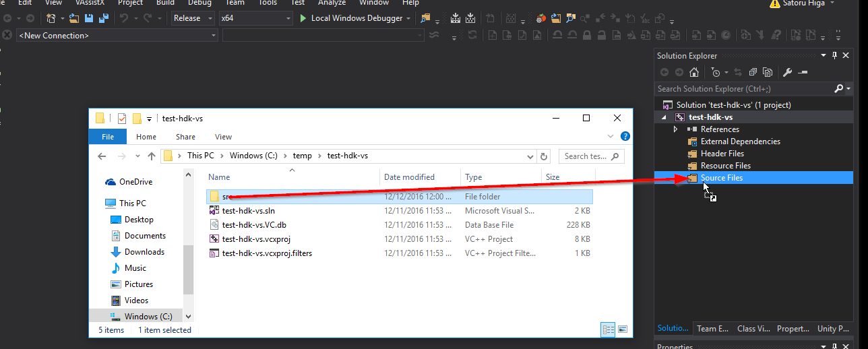Image resolution: width=868 pixels, height=349 pixels.
Task: Click the Undo arrow icon
Action: [x=124, y=18]
